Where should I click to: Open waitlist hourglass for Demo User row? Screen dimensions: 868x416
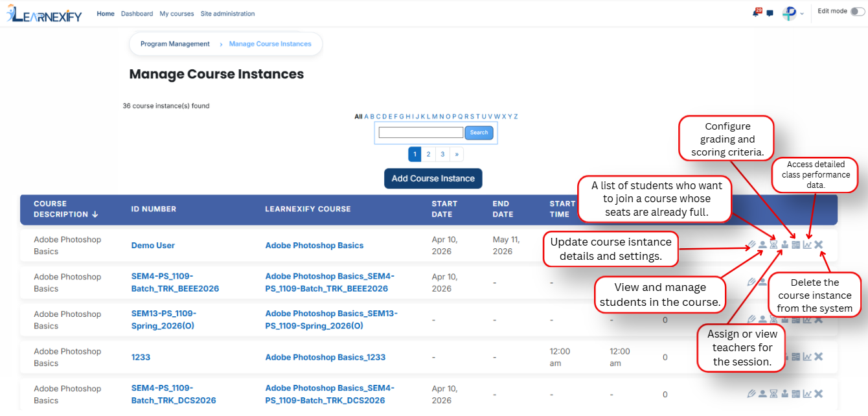click(x=773, y=245)
